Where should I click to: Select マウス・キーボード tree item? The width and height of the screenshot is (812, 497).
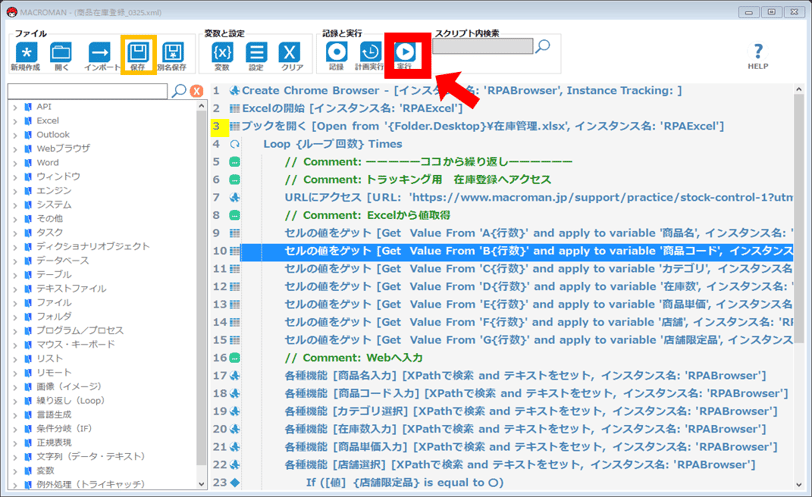click(x=76, y=344)
